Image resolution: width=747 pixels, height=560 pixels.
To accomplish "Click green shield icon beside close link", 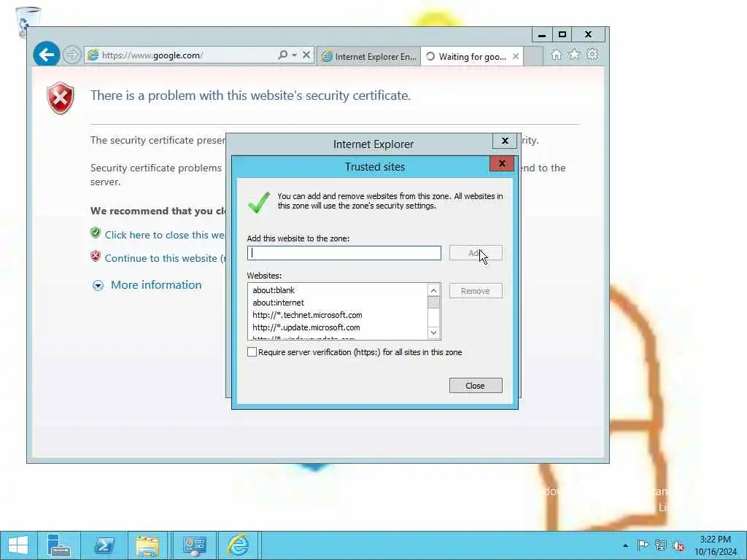I will click(x=96, y=233).
